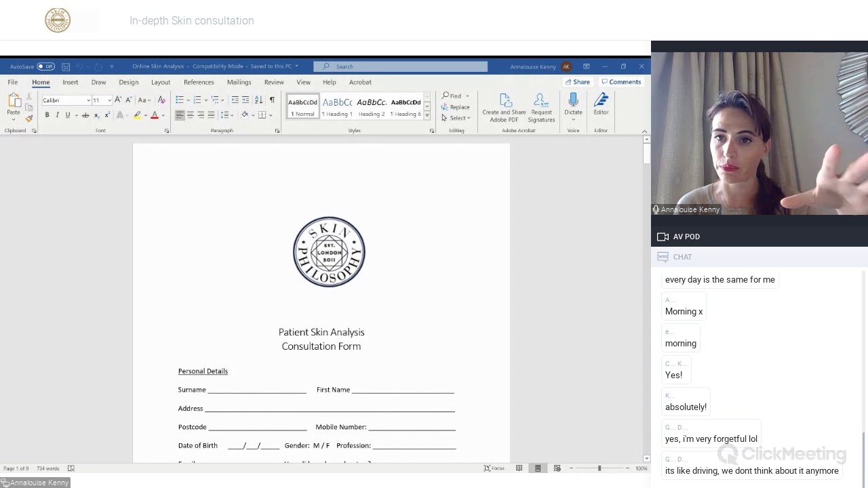The image size is (868, 488).
Task: Click the Search box in title bar
Action: [400, 66]
